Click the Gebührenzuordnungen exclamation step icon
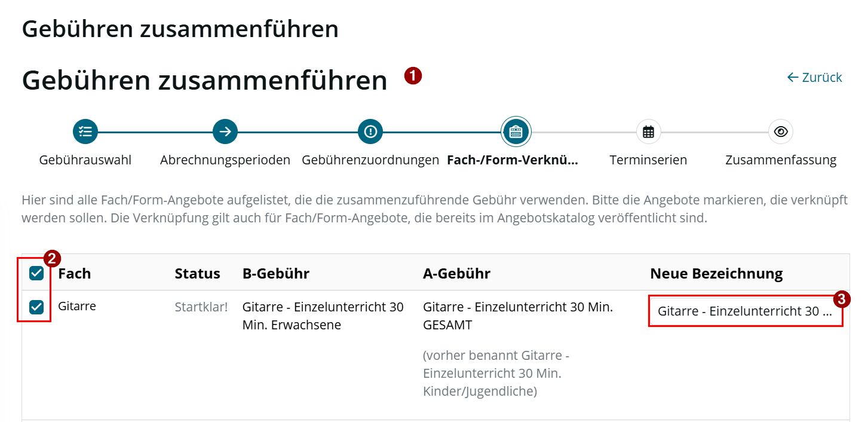This screenshot has width=868, height=422. pos(370,132)
